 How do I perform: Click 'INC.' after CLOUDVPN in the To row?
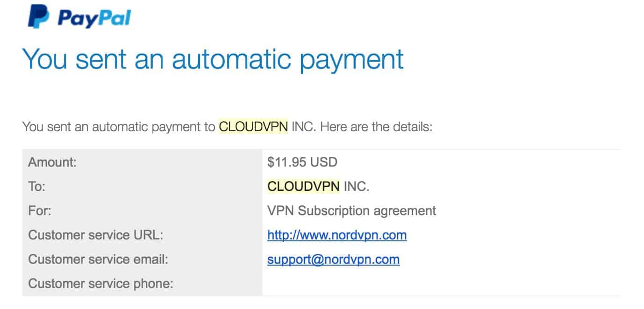pyautogui.click(x=357, y=186)
